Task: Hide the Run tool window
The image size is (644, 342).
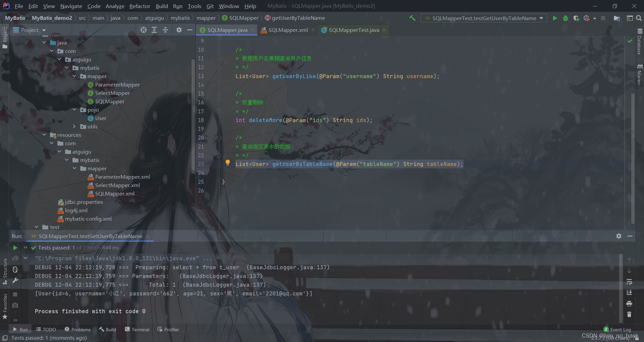Action: coord(630,236)
